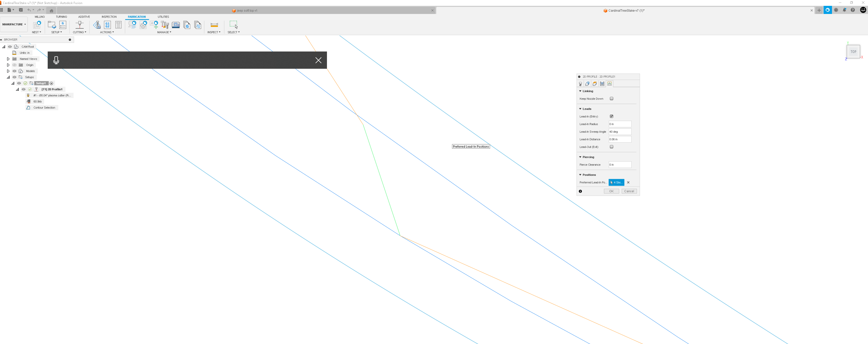Screen dimensions: 868x344
Task: Enable the Keep Nozzle Down checkbox
Action: pyautogui.click(x=611, y=99)
